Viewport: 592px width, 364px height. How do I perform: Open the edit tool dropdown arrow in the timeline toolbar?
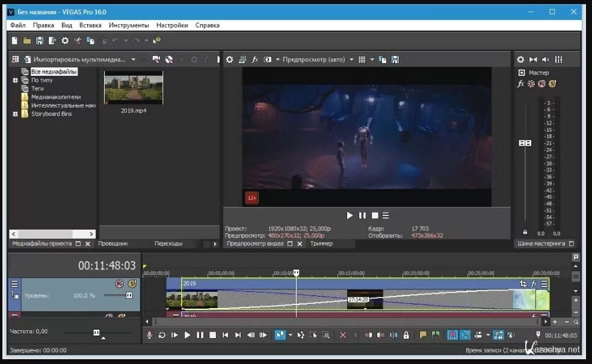pyautogui.click(x=291, y=335)
